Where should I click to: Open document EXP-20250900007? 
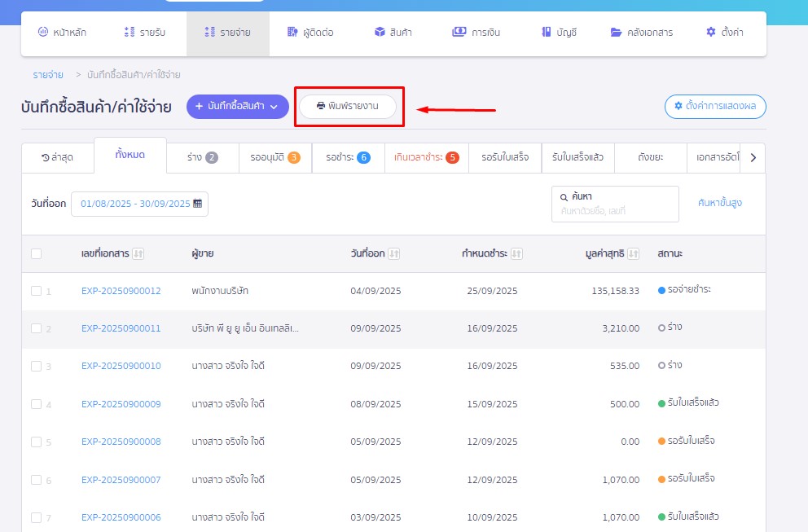pyautogui.click(x=121, y=480)
